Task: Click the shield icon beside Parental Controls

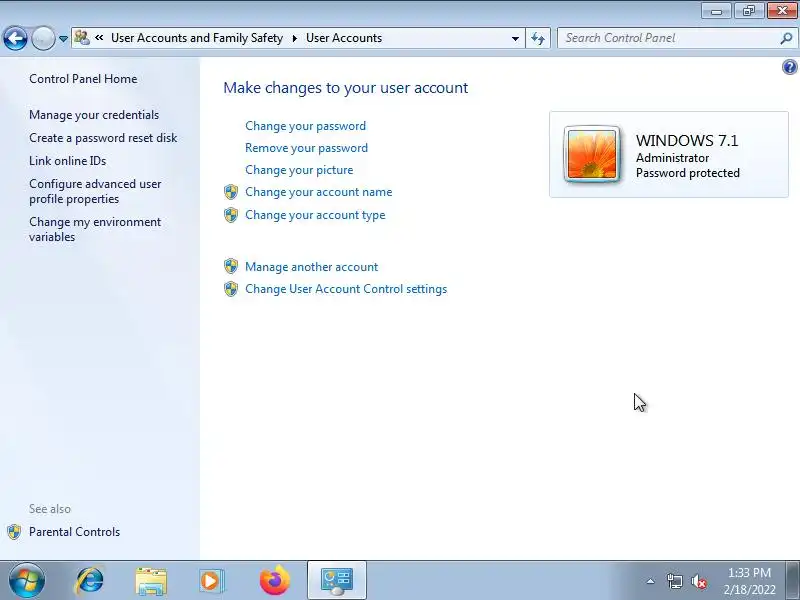Action: click(14, 532)
